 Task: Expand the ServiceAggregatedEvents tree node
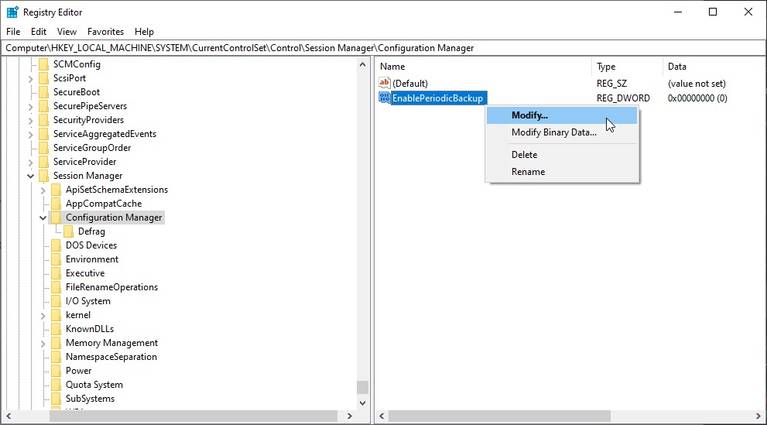(x=30, y=134)
